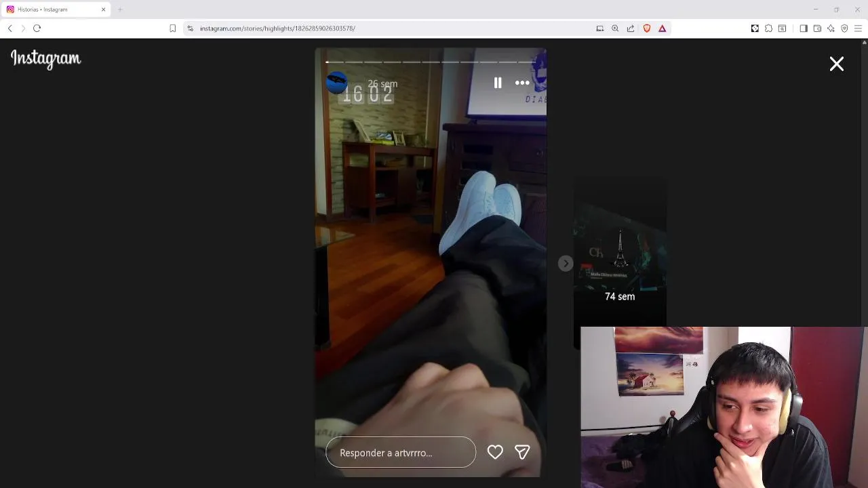Click the instagram.com URL in address bar
The image size is (868, 488).
click(x=277, y=28)
